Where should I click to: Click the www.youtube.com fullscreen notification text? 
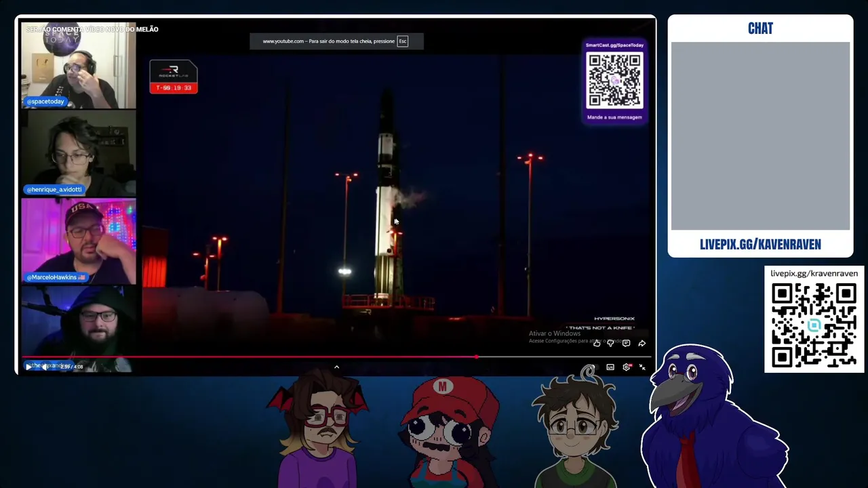(x=328, y=41)
